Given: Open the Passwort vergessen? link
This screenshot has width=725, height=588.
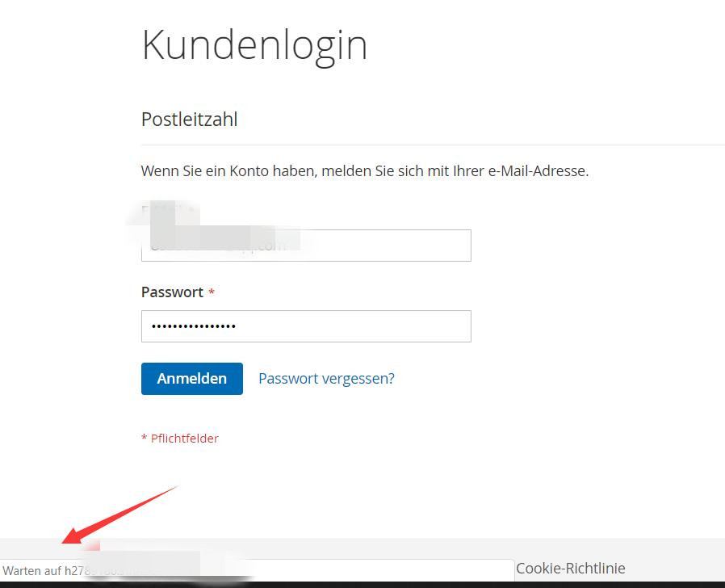Looking at the screenshot, I should (326, 378).
